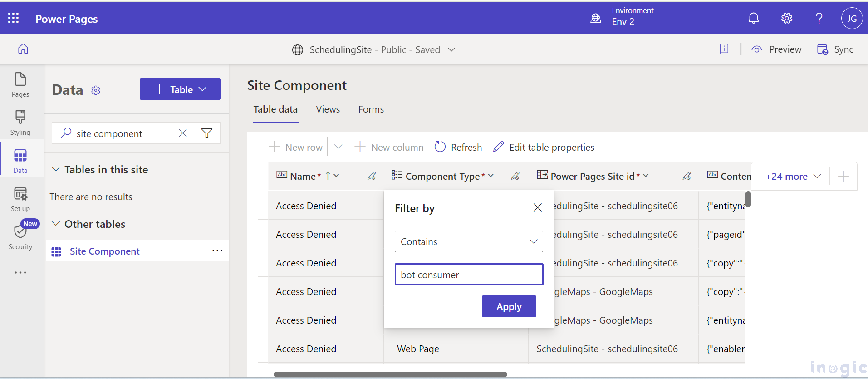868x379 pixels.
Task: Edit the Name column with pencil icon
Action: click(372, 176)
